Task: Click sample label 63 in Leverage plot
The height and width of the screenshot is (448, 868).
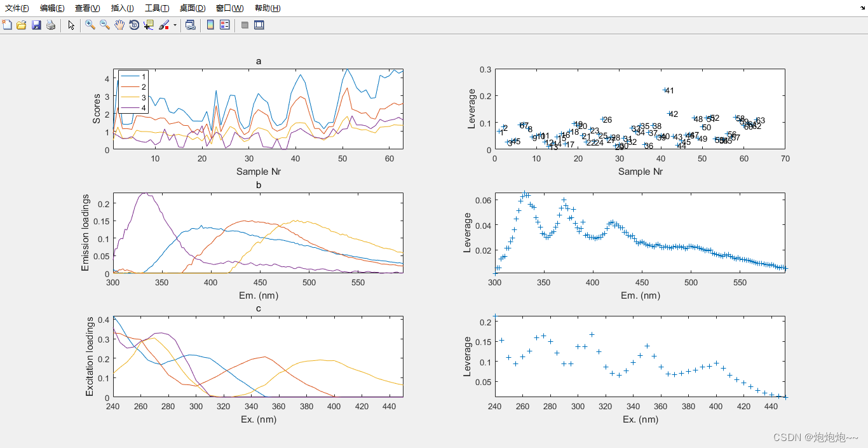Action: pos(761,121)
